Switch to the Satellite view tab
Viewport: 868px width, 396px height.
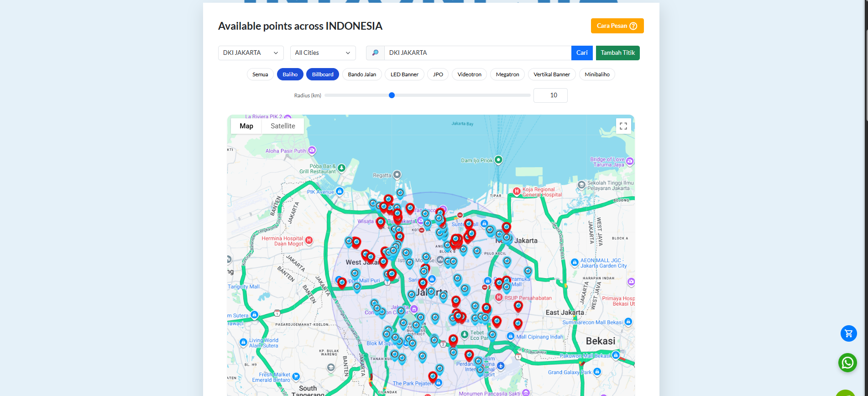click(283, 126)
